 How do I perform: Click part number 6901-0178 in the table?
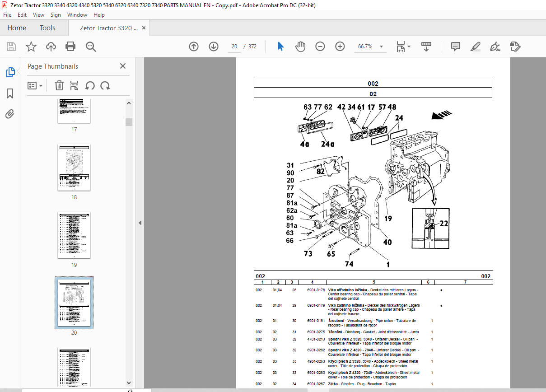[316, 290]
